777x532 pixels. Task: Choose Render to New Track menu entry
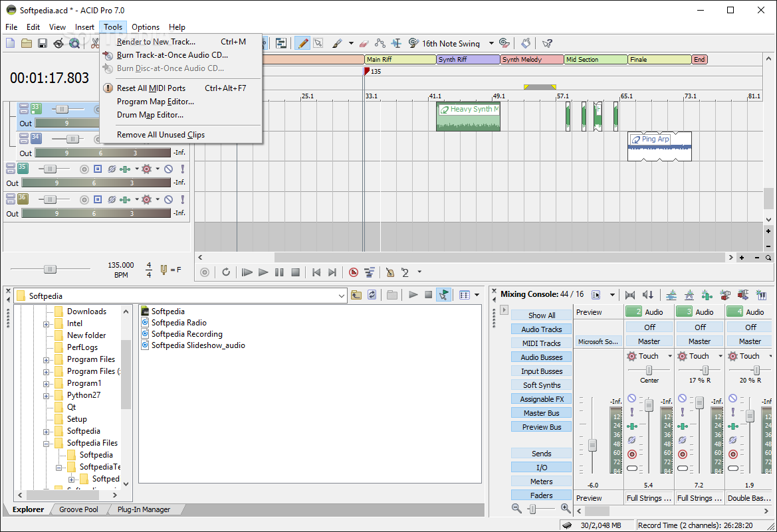click(181, 42)
